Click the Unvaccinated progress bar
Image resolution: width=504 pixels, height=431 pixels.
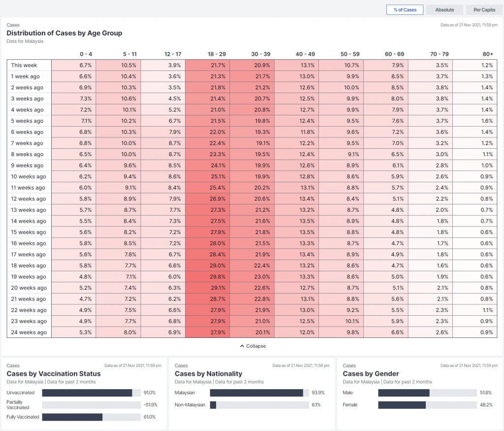point(91,393)
